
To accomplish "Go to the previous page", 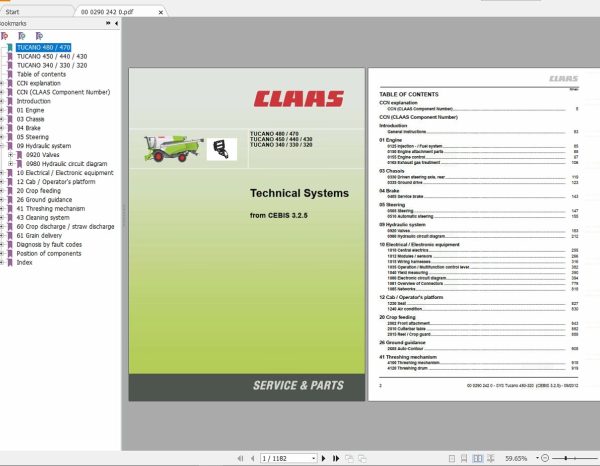I will (253, 458).
